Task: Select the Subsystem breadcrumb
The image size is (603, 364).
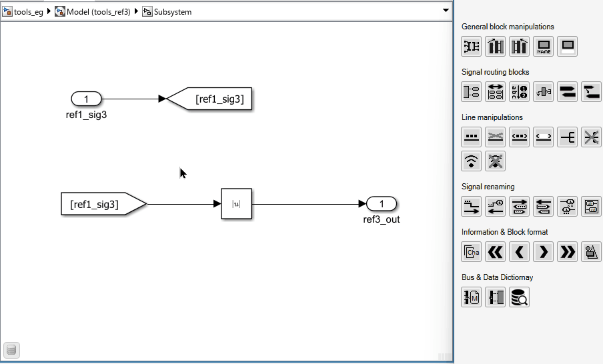Action: coord(167,11)
